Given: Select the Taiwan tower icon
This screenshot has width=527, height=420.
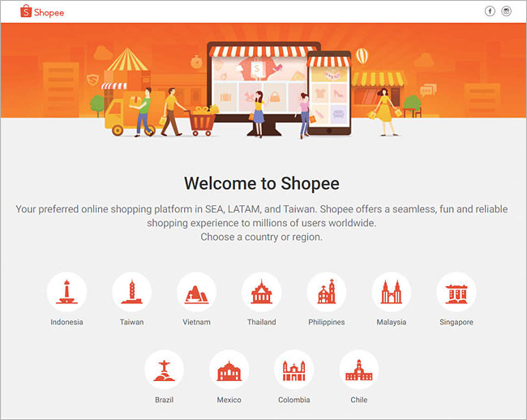Looking at the screenshot, I should pyautogui.click(x=131, y=292).
